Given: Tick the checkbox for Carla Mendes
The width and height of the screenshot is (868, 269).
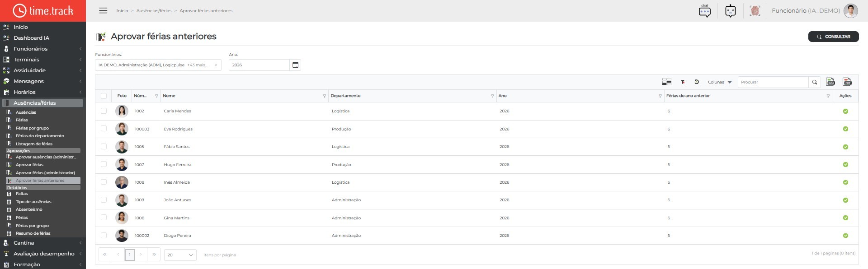Looking at the screenshot, I should coord(104,111).
